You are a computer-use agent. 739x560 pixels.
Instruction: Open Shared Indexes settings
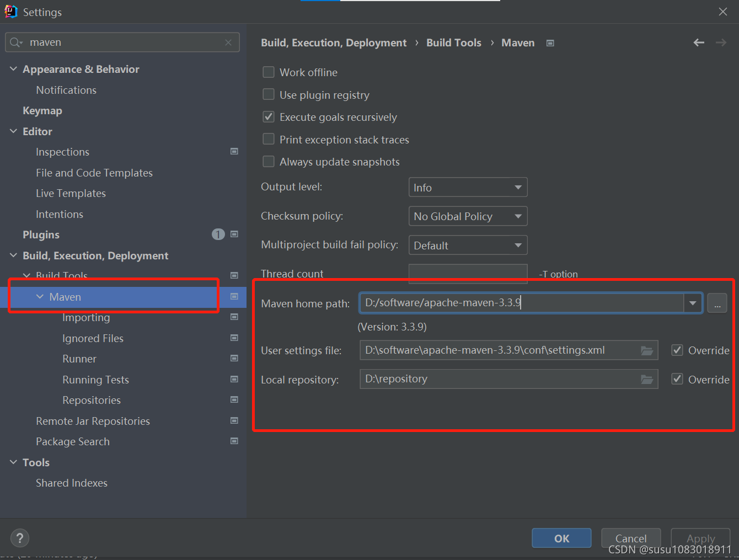pyautogui.click(x=72, y=483)
